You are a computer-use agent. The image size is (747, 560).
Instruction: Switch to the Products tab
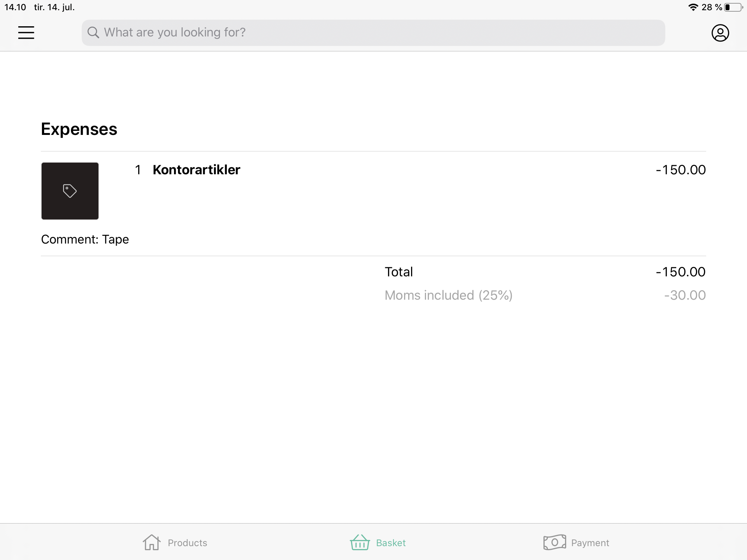(x=187, y=543)
